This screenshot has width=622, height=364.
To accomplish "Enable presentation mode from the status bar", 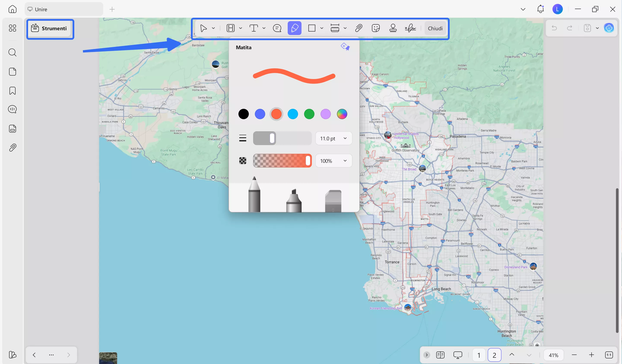I will coord(458,355).
